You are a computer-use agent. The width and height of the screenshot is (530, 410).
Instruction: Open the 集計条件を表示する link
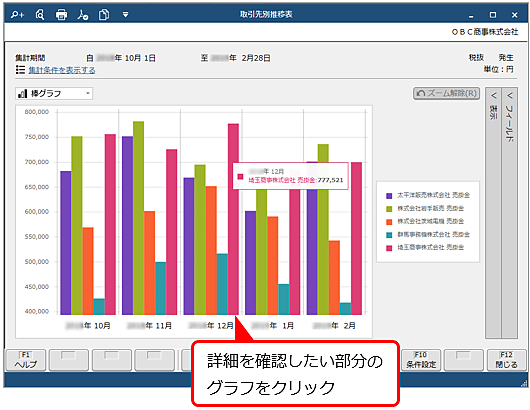click(x=62, y=70)
